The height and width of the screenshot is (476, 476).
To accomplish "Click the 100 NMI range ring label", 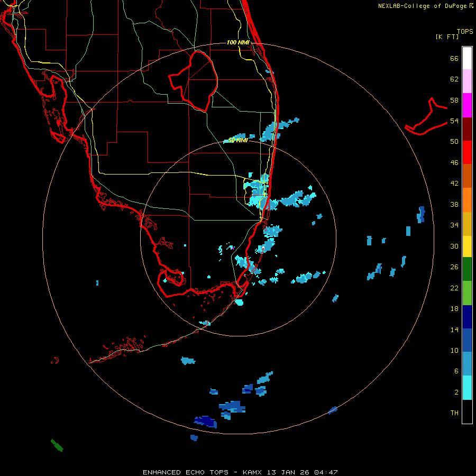I will point(239,42).
